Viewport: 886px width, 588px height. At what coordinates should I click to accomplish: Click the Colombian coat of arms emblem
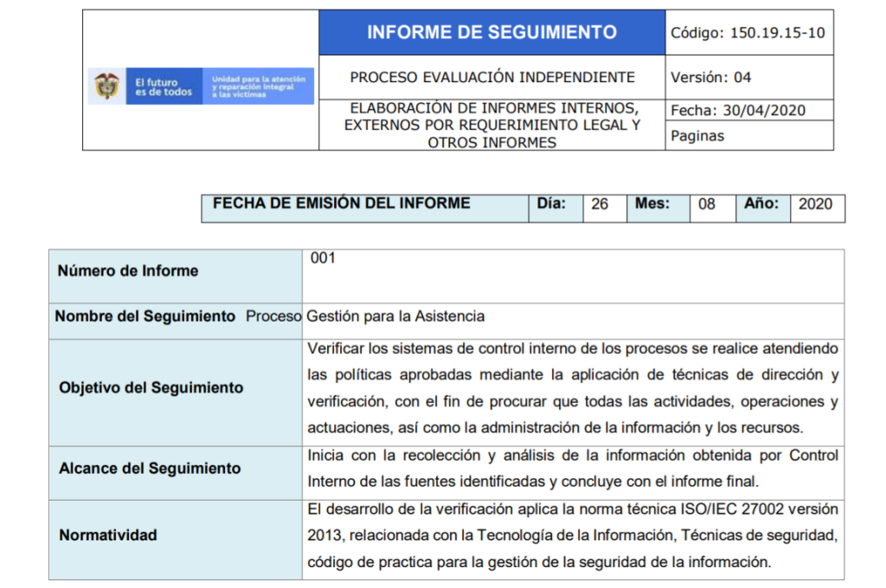click(x=106, y=86)
